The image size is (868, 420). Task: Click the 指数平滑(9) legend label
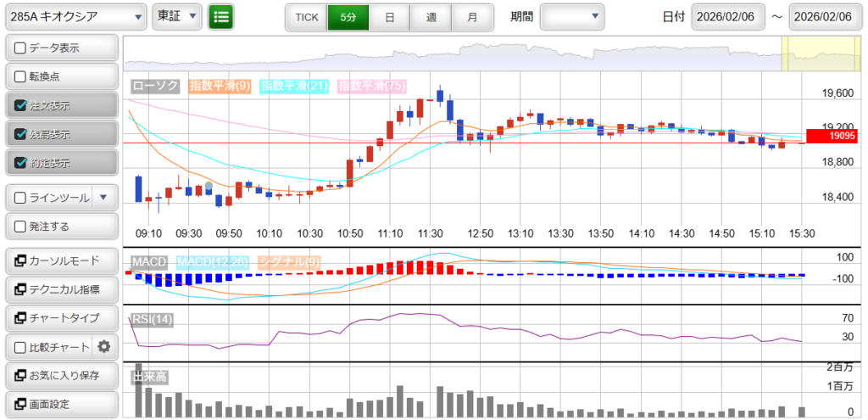pyautogui.click(x=219, y=86)
